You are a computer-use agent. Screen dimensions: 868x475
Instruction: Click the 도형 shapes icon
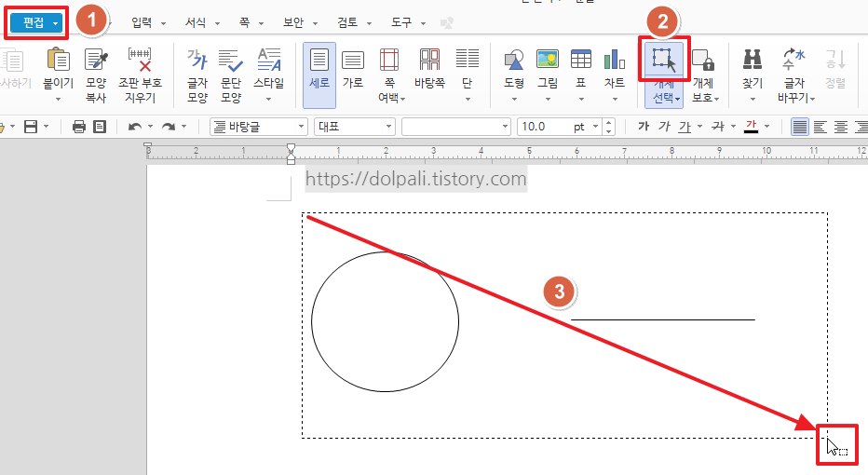pos(514,60)
